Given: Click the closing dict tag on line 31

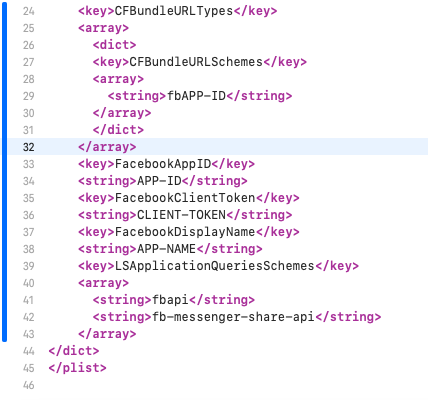Looking at the screenshot, I should click(x=118, y=130).
